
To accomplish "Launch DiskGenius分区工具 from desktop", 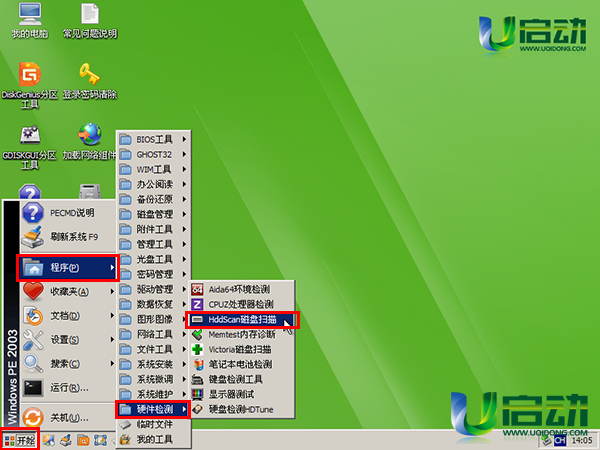I will (x=30, y=85).
